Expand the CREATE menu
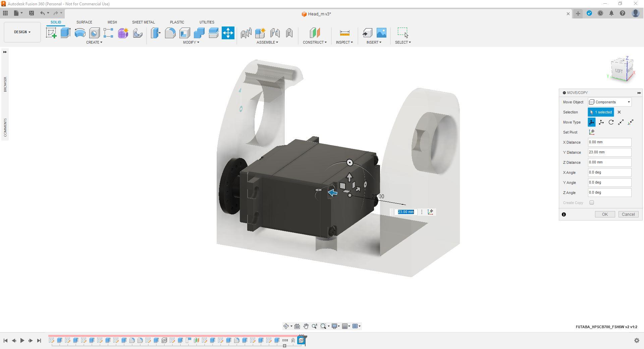The image size is (644, 349). pyautogui.click(x=94, y=42)
